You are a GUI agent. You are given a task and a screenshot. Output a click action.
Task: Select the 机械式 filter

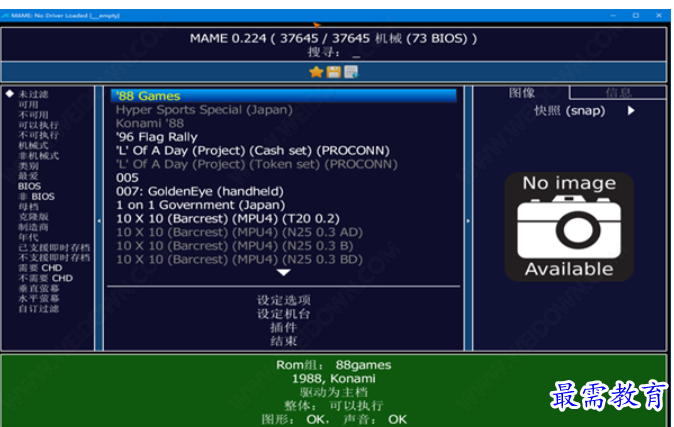point(33,145)
